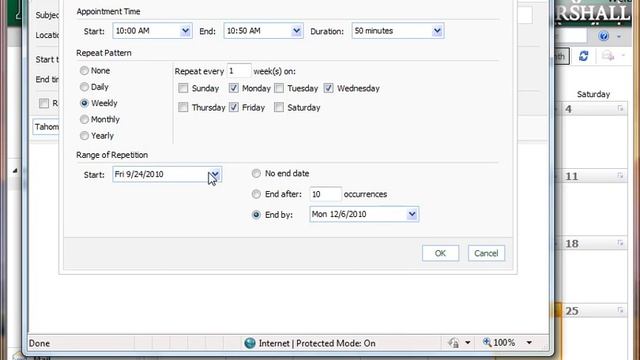Screen dimensions: 640x360
Task: Click the grayed print icon in calendar toolbar
Action: [x=608, y=56]
